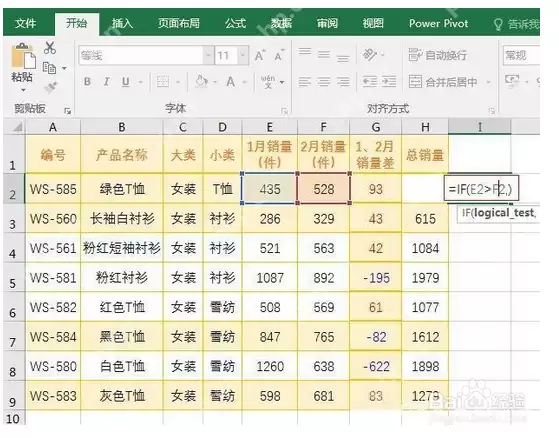The width and height of the screenshot is (559, 438).
Task: Switch to the 审阅 Review tab
Action: pyautogui.click(x=327, y=24)
